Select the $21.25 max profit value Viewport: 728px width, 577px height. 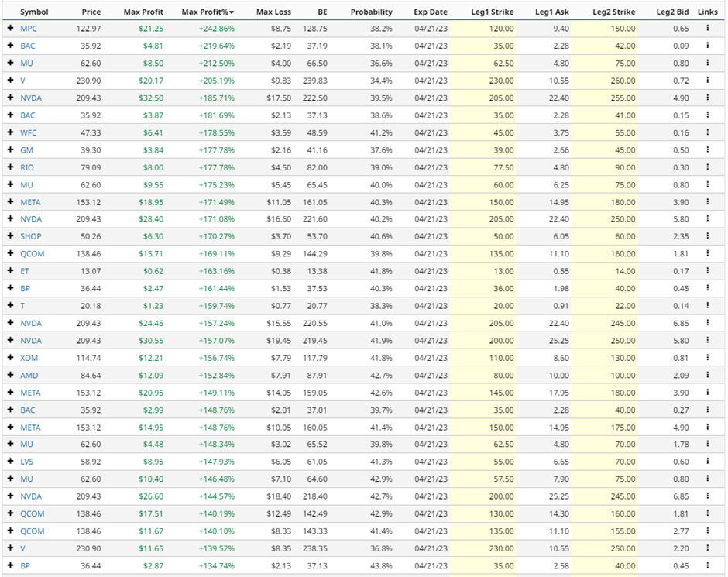point(151,29)
